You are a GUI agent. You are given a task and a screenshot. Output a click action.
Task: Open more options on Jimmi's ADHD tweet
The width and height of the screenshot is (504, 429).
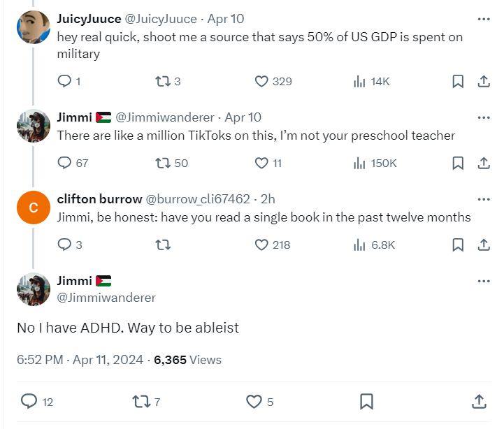[484, 281]
